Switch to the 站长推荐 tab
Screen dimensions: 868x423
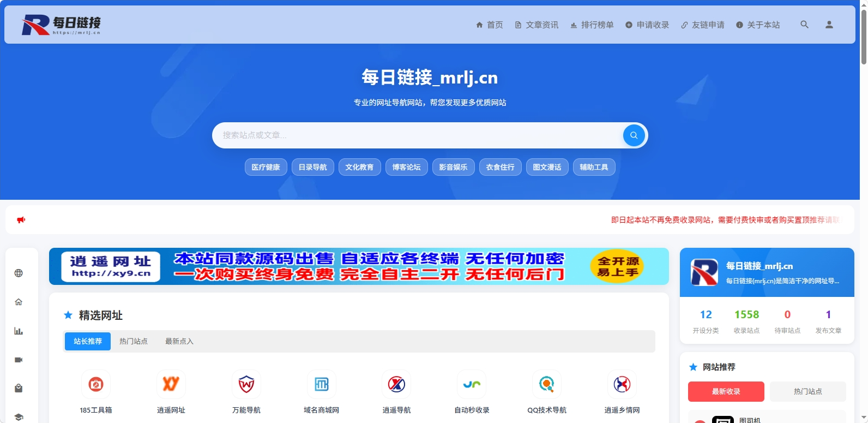88,341
